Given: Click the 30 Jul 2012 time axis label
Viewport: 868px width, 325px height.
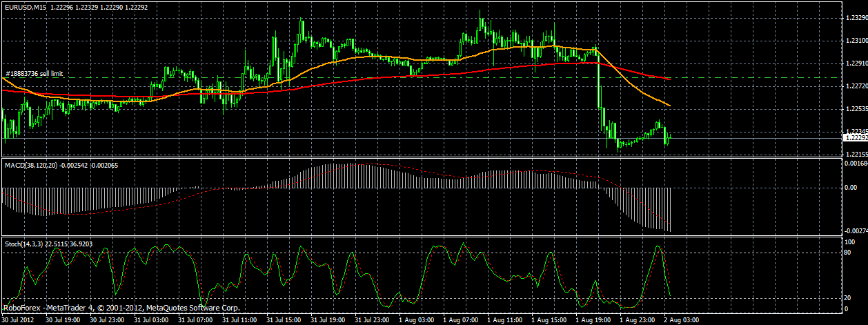Looking at the screenshot, I should click(x=17, y=320).
